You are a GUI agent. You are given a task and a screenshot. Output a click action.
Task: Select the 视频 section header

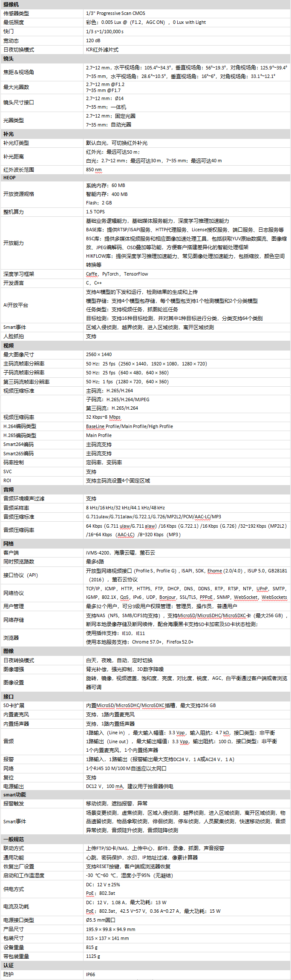point(9,345)
